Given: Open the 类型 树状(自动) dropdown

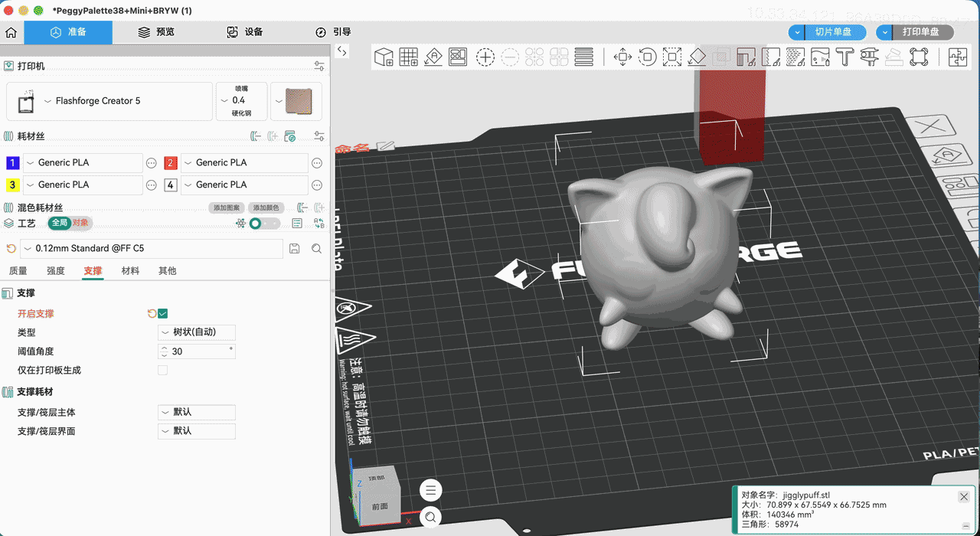Looking at the screenshot, I should tap(197, 332).
